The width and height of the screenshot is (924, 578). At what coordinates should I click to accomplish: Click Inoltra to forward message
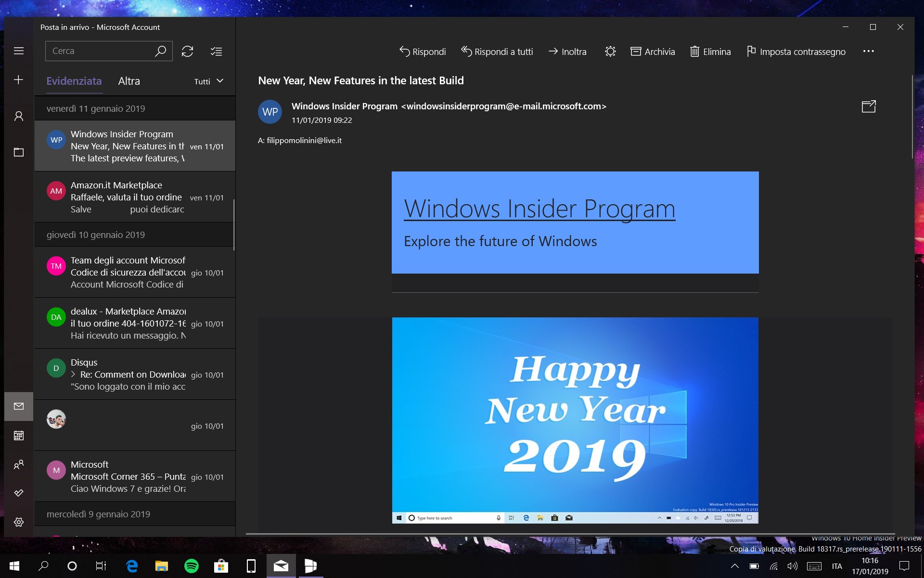(567, 52)
